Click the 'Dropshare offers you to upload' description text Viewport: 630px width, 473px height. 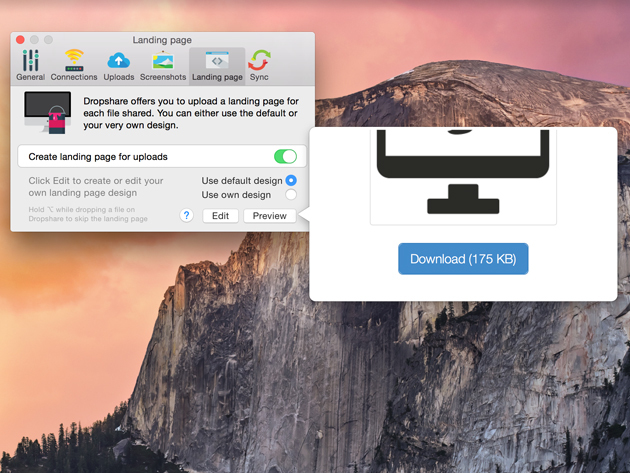[x=191, y=113]
